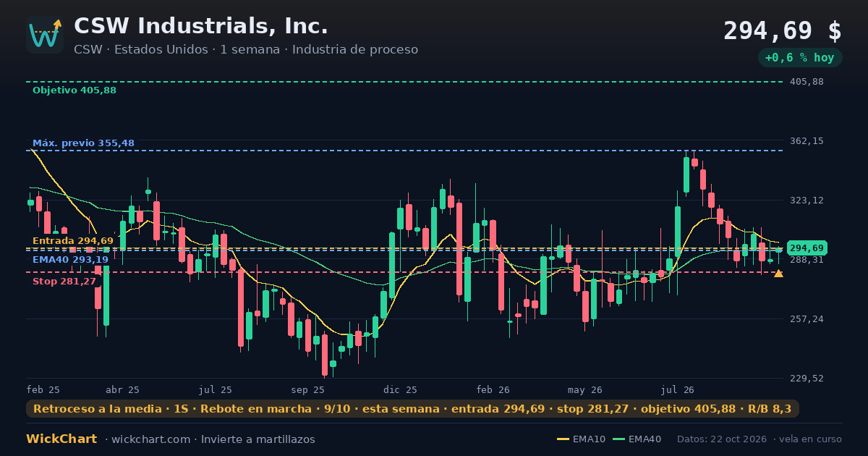Screen dimensions: 868x456
Task: Click the CSW Industrials, Inc. title
Action: coord(201,26)
